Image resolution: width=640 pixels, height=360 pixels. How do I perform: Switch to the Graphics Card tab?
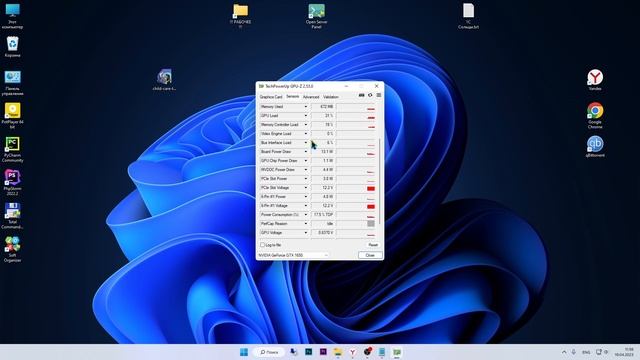pyautogui.click(x=271, y=97)
